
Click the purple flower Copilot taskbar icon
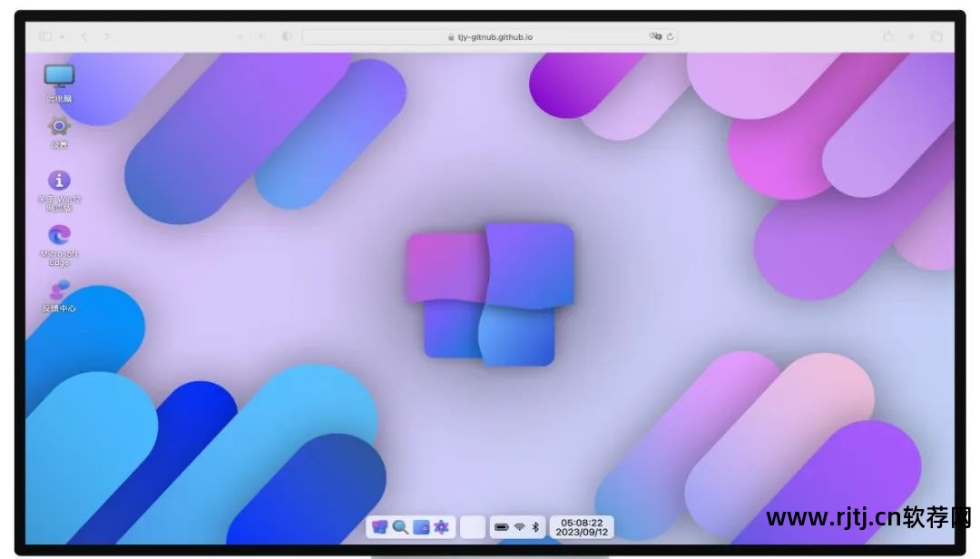tap(442, 527)
